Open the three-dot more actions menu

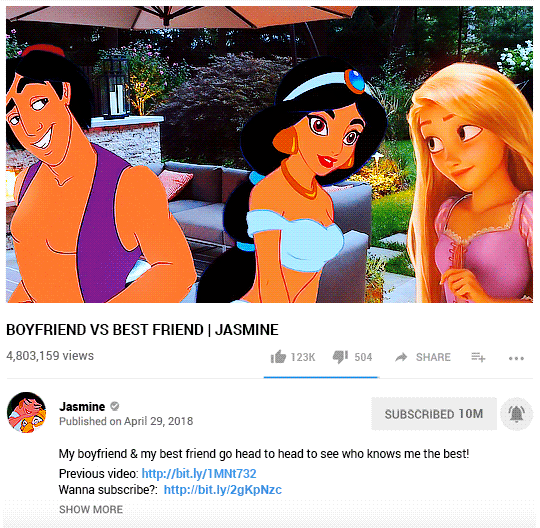pyautogui.click(x=516, y=358)
